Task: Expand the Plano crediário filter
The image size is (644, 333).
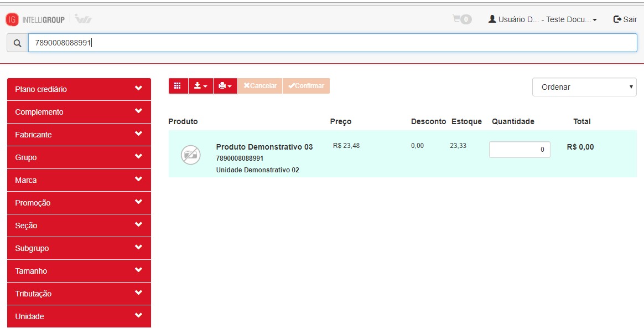Action: [79, 89]
